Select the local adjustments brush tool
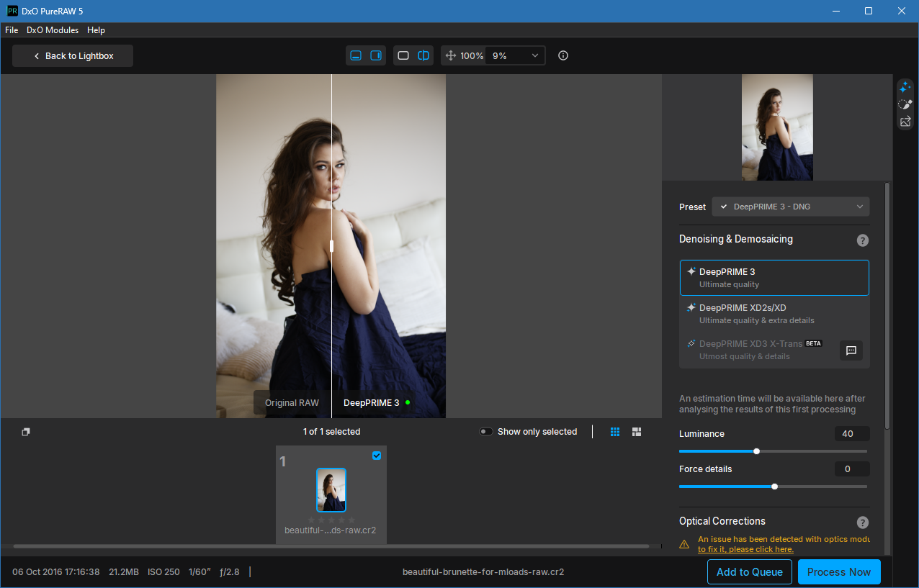Image resolution: width=919 pixels, height=588 pixels. [x=905, y=104]
